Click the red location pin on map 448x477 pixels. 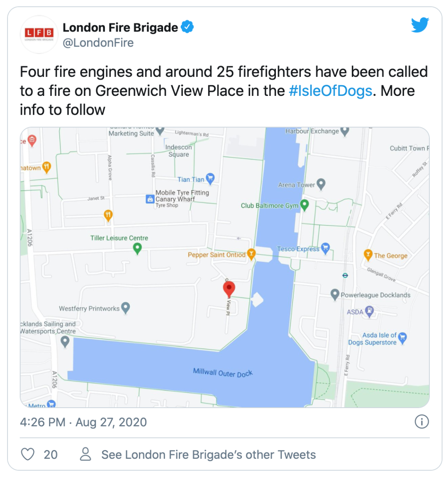[229, 288]
